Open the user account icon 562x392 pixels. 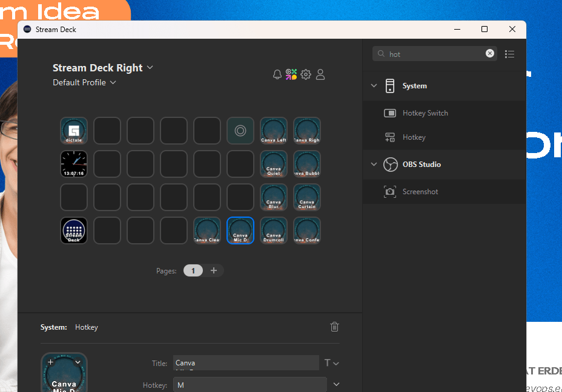(x=320, y=74)
